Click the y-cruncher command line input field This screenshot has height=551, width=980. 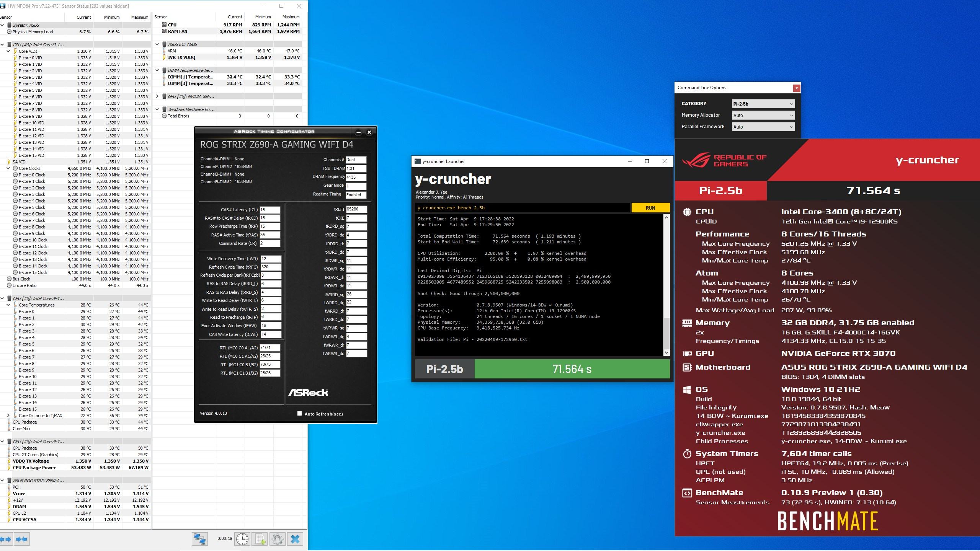(x=523, y=208)
